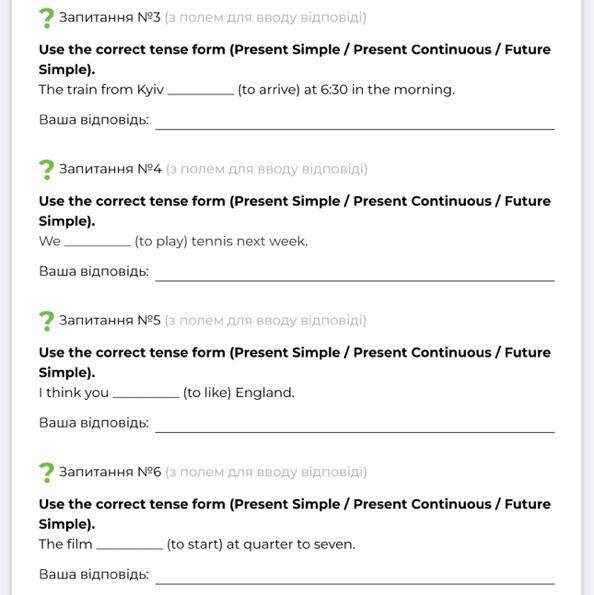This screenshot has height=595, width=594.
Task: Focus the answer field under the like England sentence
Action: [355, 423]
